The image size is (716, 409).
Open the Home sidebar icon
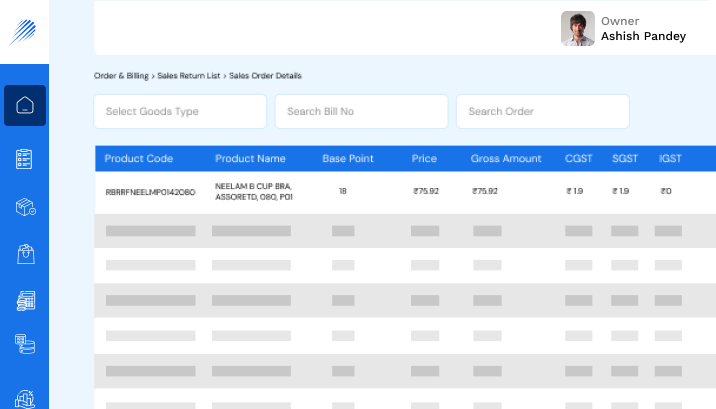click(x=25, y=105)
